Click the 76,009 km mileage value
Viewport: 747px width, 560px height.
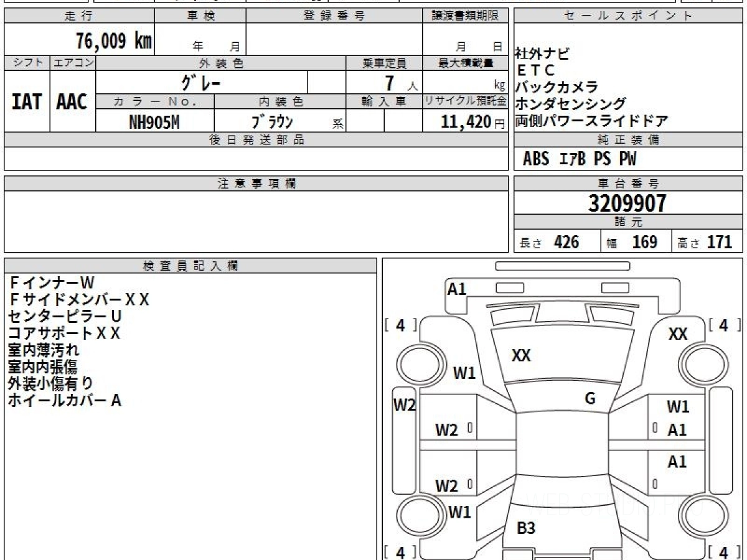tap(113, 41)
